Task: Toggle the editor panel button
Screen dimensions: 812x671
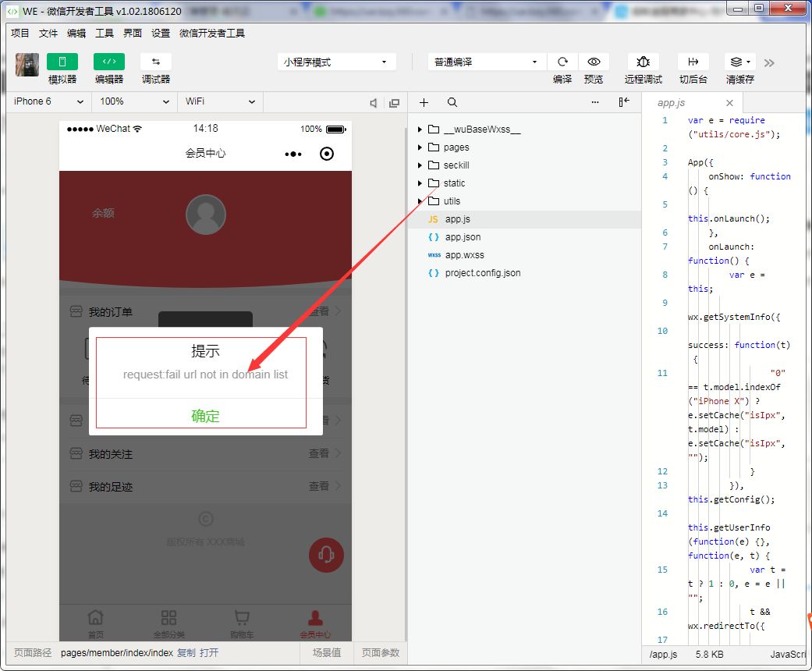Action: pos(108,62)
